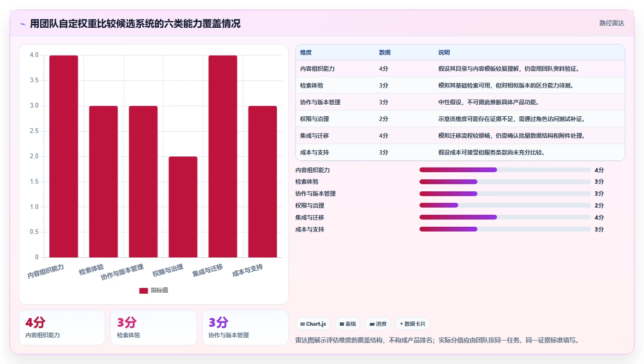Click the 说明 column header

(444, 53)
